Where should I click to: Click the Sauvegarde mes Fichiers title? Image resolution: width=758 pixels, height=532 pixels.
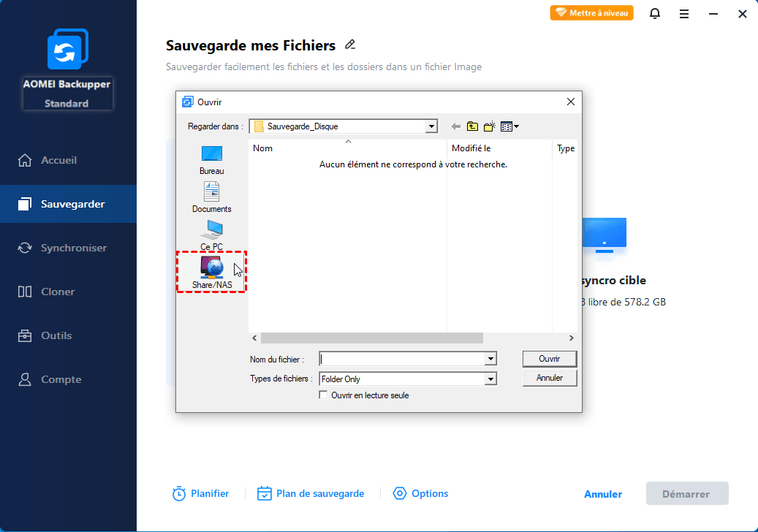click(251, 45)
